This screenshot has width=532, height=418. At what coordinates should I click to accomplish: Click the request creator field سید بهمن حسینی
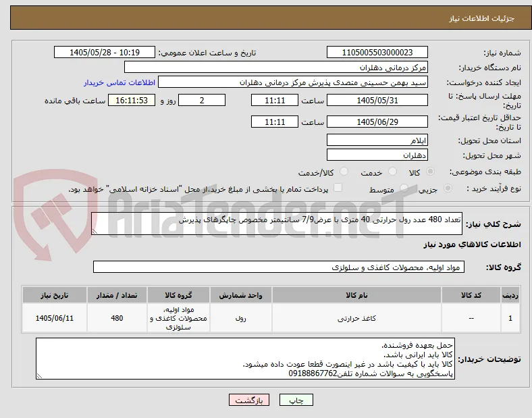point(293,82)
